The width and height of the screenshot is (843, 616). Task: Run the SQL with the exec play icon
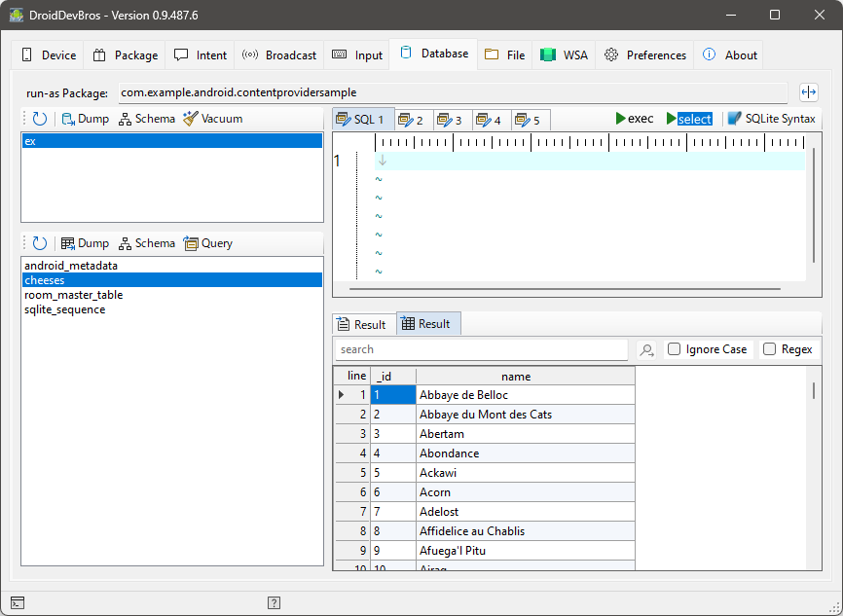point(621,119)
